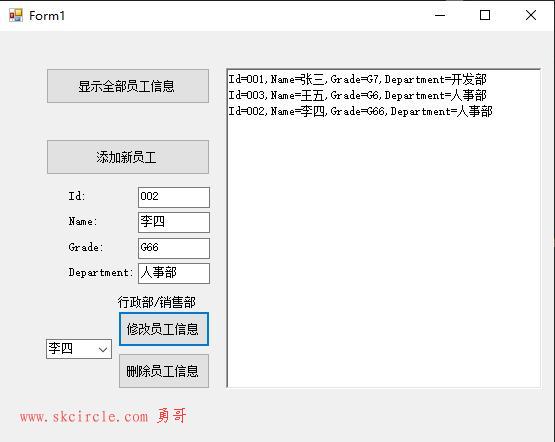Select the 李四 text inside the combo box
This screenshot has width=555, height=442.
click(61, 349)
